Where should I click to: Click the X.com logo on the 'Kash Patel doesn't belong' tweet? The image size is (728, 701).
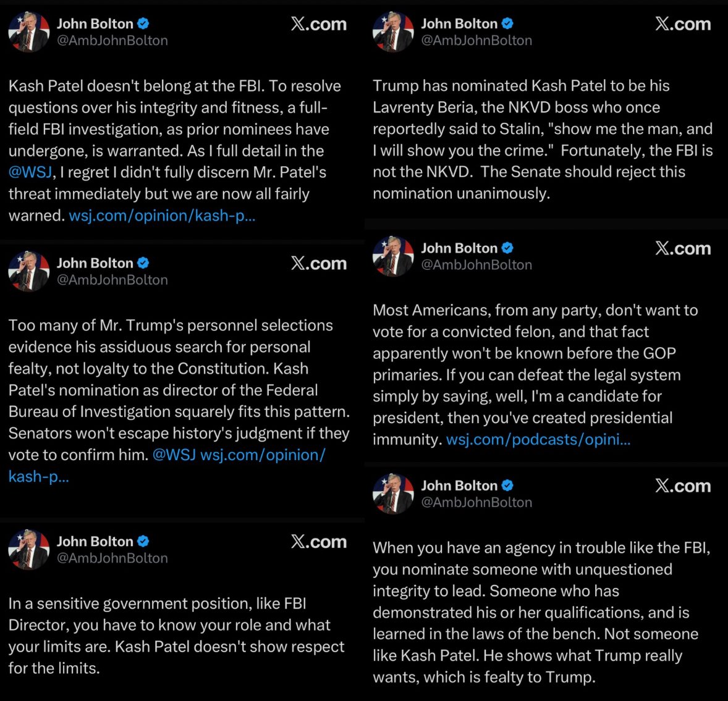click(319, 24)
